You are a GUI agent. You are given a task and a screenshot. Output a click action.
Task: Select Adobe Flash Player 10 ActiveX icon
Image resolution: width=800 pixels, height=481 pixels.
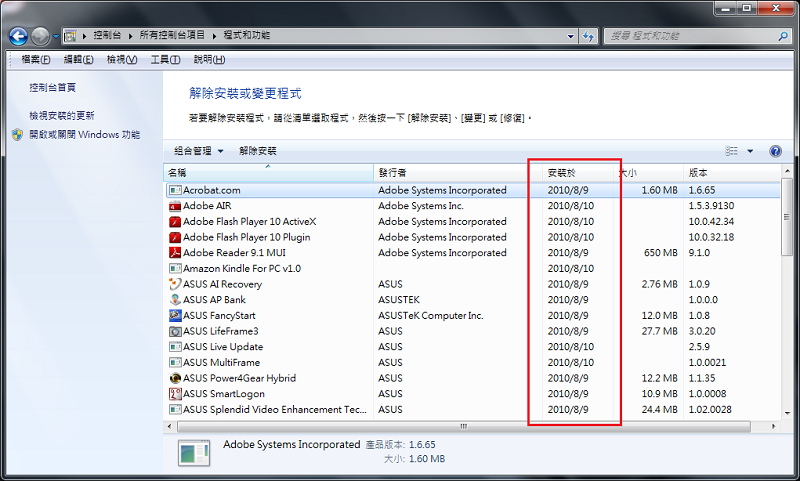point(175,222)
